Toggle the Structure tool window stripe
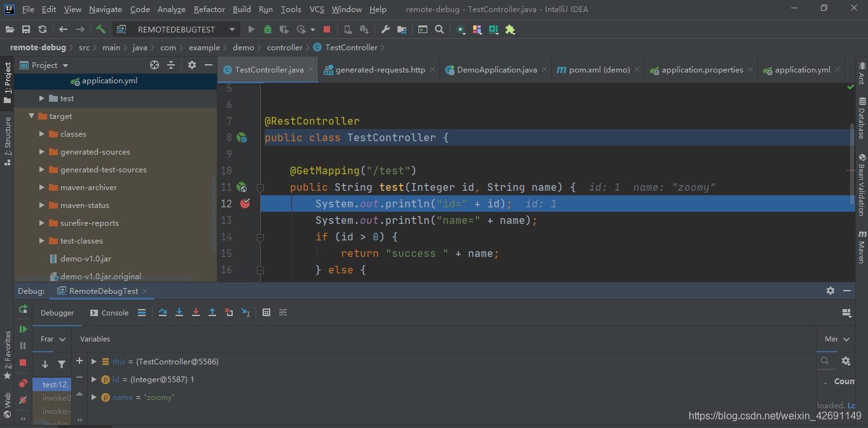This screenshot has width=868, height=428. (7, 141)
